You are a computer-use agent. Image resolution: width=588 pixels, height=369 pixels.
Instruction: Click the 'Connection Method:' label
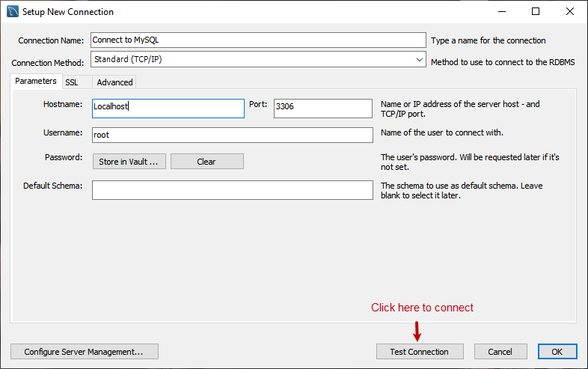48,63
